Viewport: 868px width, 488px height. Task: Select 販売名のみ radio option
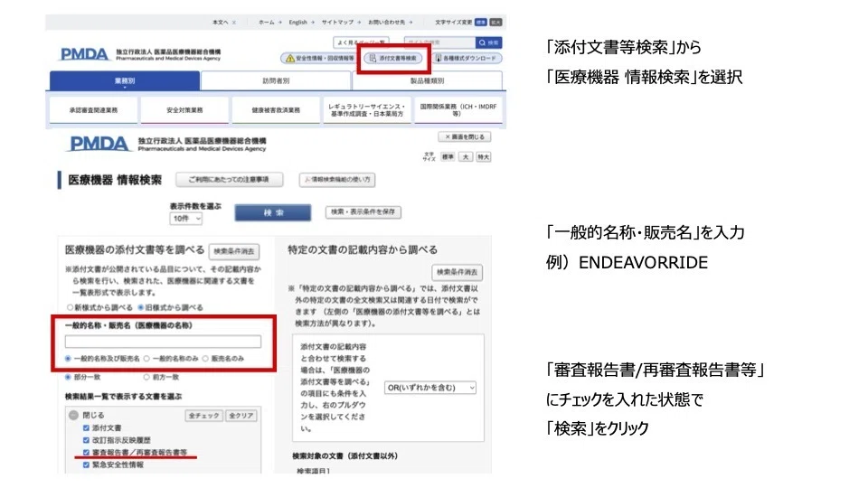click(205, 359)
